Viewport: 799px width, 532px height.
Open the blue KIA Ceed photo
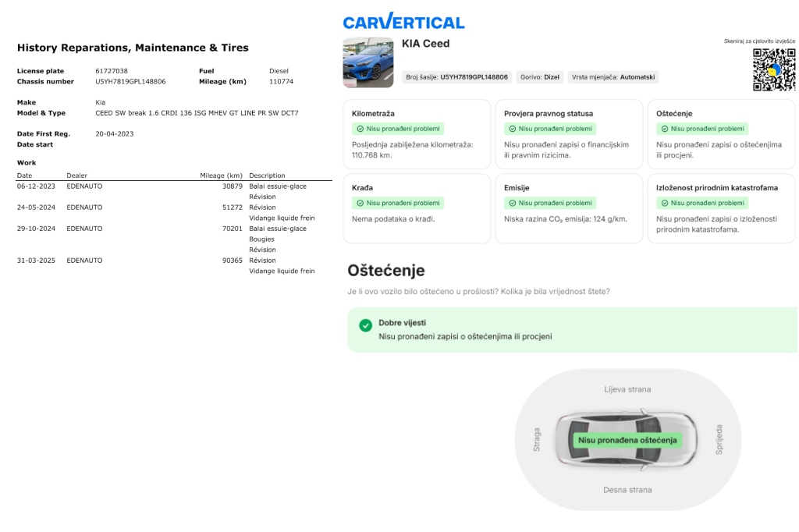[x=368, y=62]
